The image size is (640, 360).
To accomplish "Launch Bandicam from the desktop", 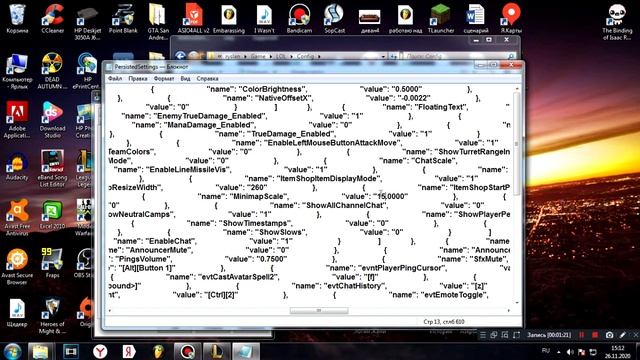I will point(299,18).
